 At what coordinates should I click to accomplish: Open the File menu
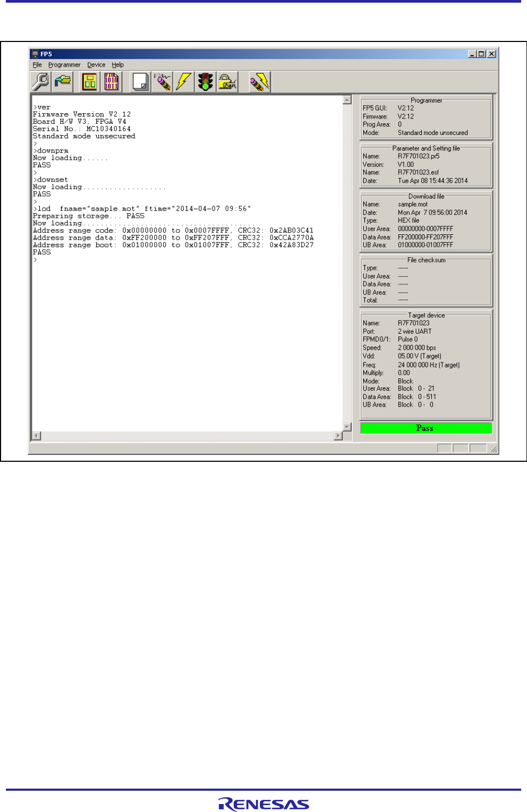[37, 65]
